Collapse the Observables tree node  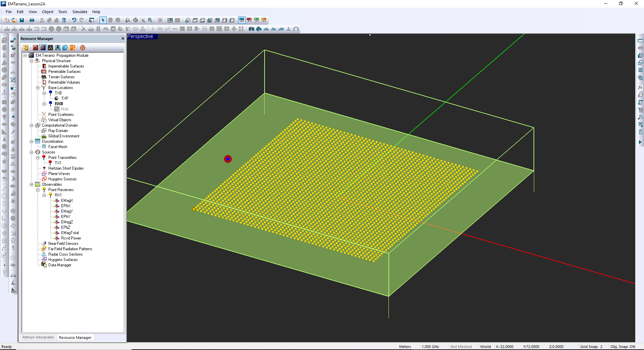pos(32,184)
